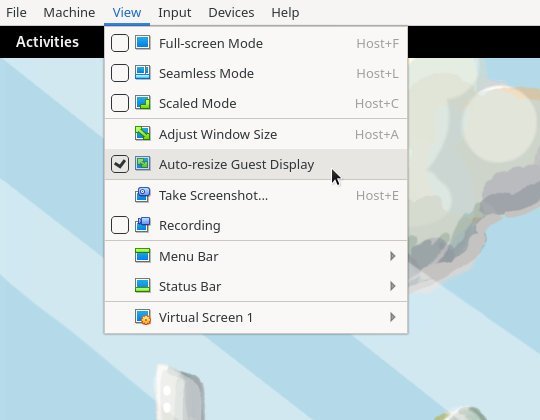This screenshot has width=540, height=420.
Task: Expand the Virtual Screen 1 submenu arrow
Action: coord(393,317)
